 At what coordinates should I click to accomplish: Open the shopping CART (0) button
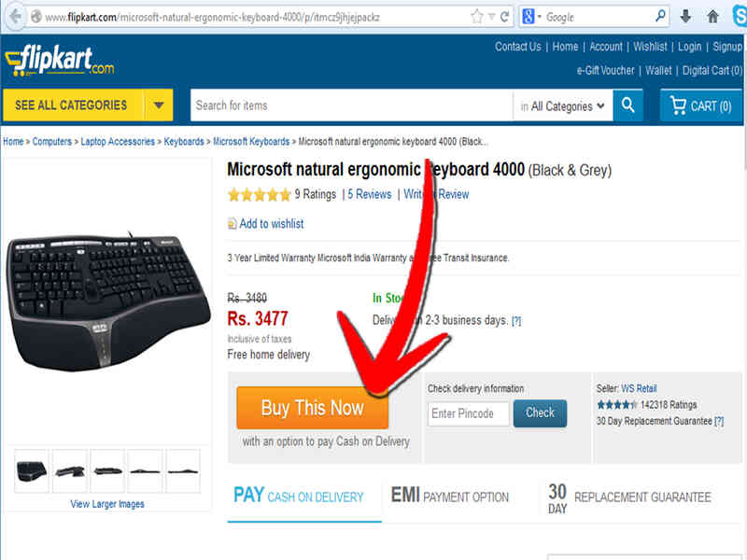pyautogui.click(x=701, y=105)
